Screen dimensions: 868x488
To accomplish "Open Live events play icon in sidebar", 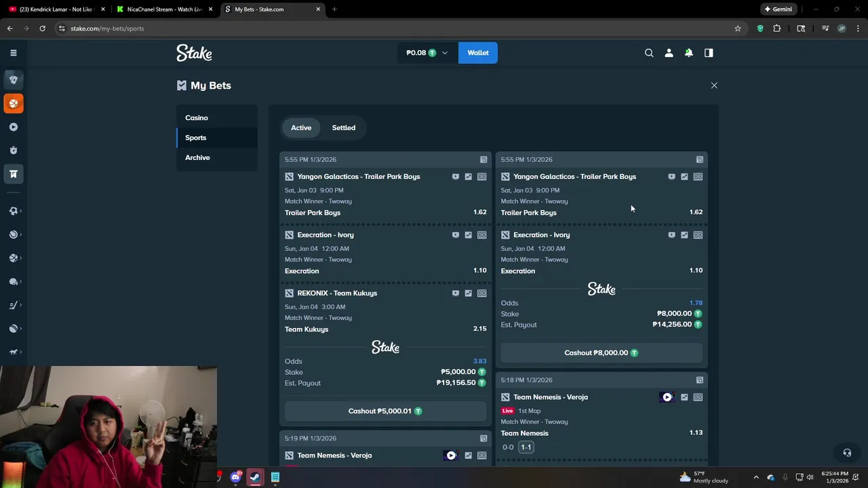I will pos(13,127).
